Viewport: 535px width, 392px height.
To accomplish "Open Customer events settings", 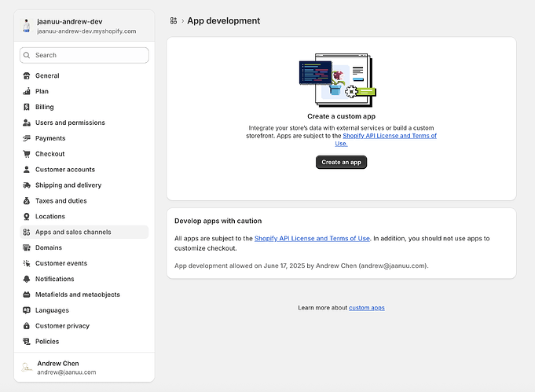I will click(84, 263).
